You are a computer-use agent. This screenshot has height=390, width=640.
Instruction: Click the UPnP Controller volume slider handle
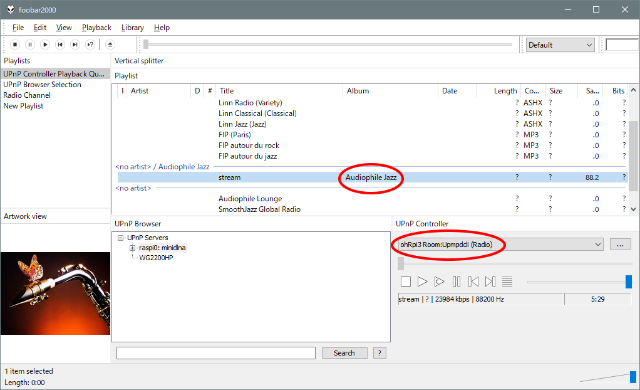coord(629,281)
